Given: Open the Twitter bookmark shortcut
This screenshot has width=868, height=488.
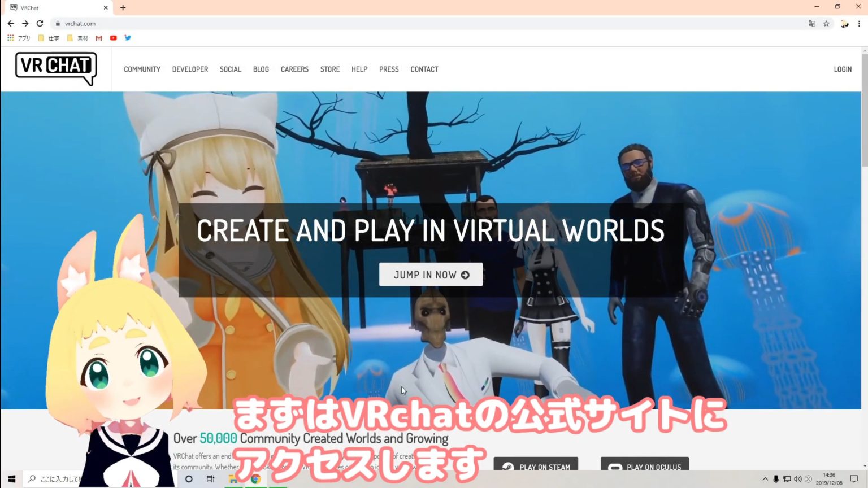Looking at the screenshot, I should 127,38.
